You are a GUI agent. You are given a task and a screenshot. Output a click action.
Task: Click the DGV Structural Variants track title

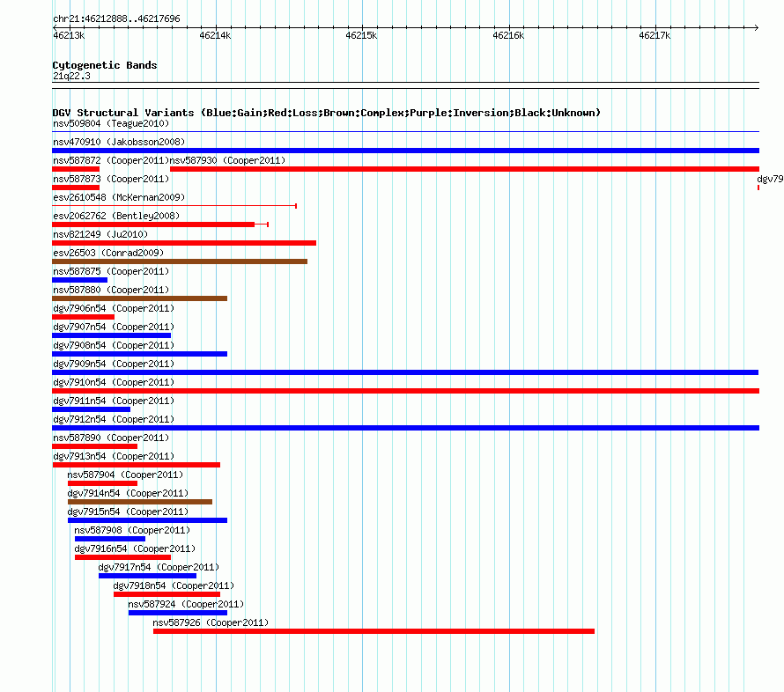click(x=327, y=113)
